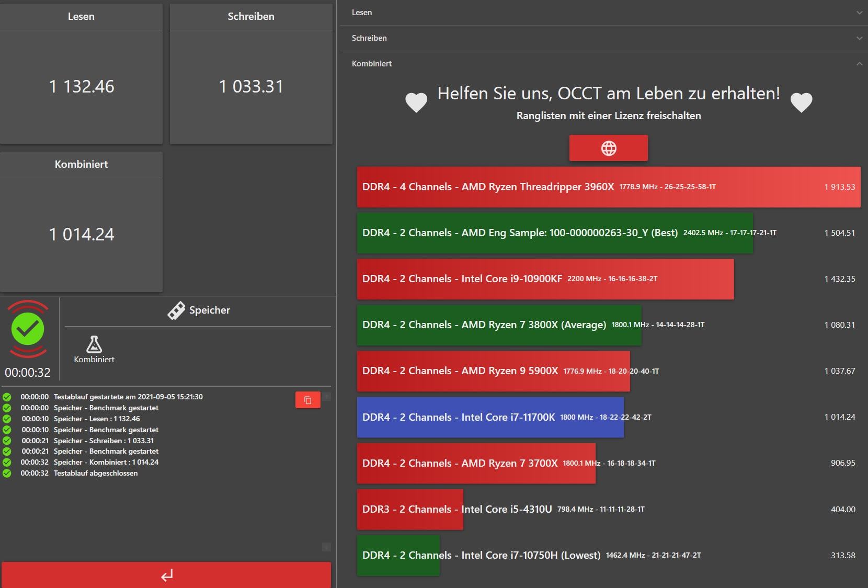Click log entry 'Testablauf gestartete am 2021-09-05'
868x588 pixels.
pos(128,397)
